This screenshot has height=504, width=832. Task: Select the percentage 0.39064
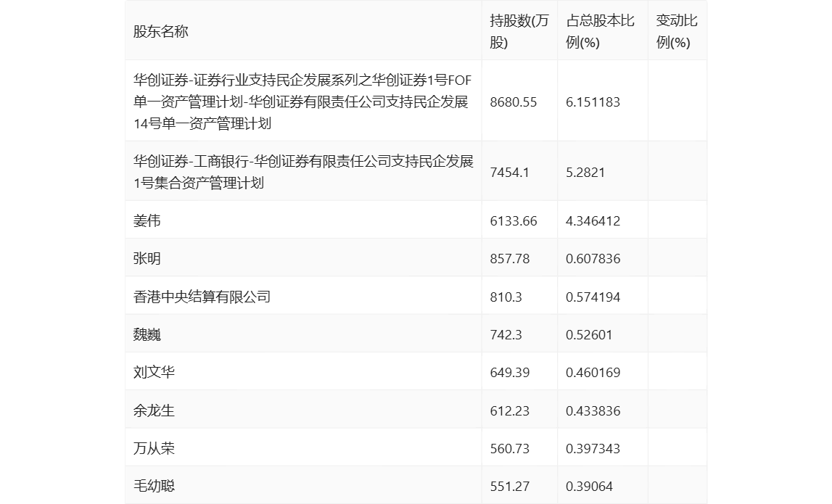589,487
